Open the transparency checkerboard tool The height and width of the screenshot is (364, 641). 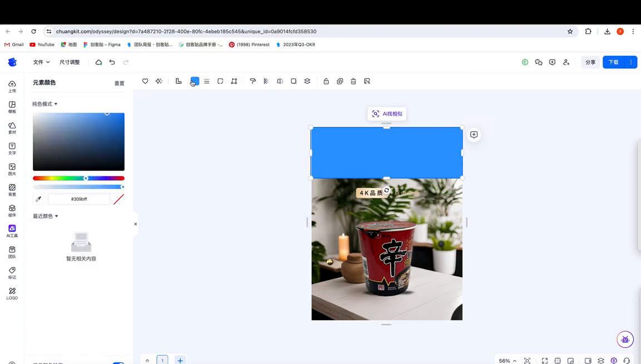point(266,81)
